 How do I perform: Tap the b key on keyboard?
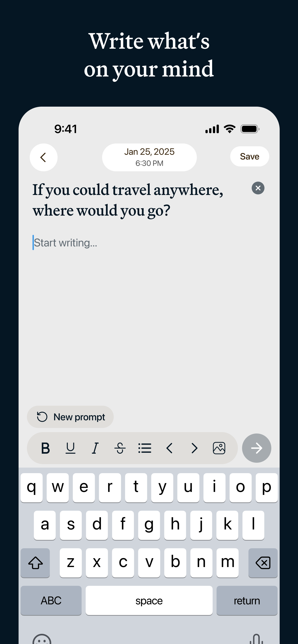click(x=175, y=563)
